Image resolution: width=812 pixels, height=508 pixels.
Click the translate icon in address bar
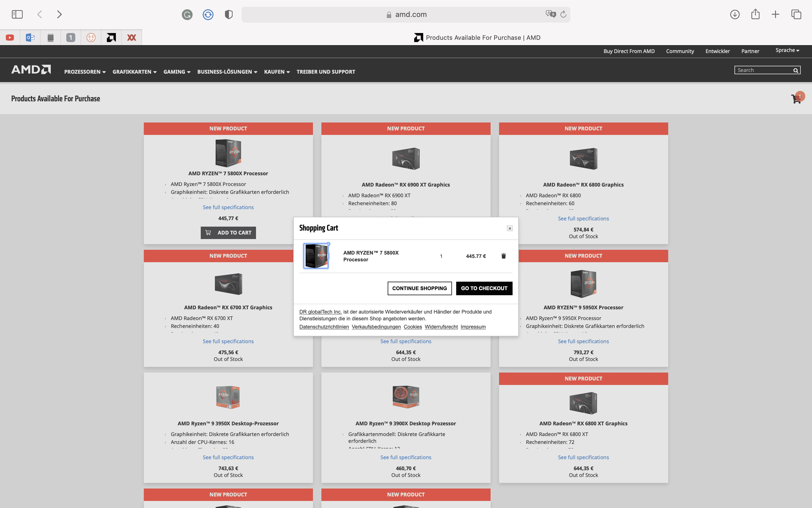pyautogui.click(x=551, y=14)
